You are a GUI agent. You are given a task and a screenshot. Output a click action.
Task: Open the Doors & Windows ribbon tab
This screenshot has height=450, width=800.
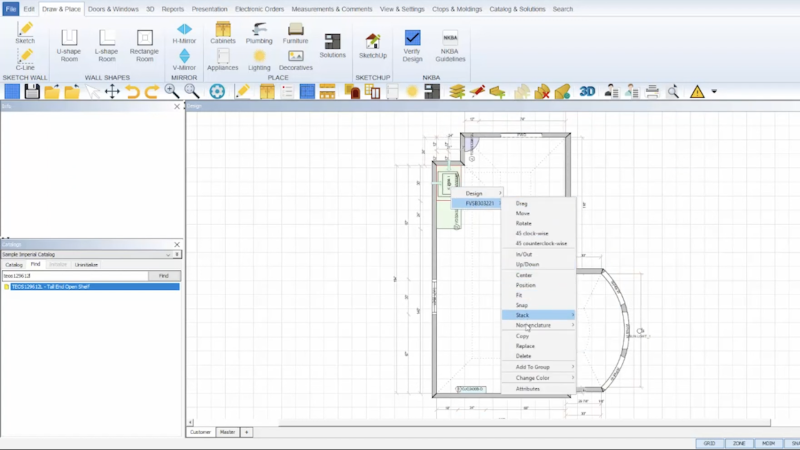coord(113,9)
